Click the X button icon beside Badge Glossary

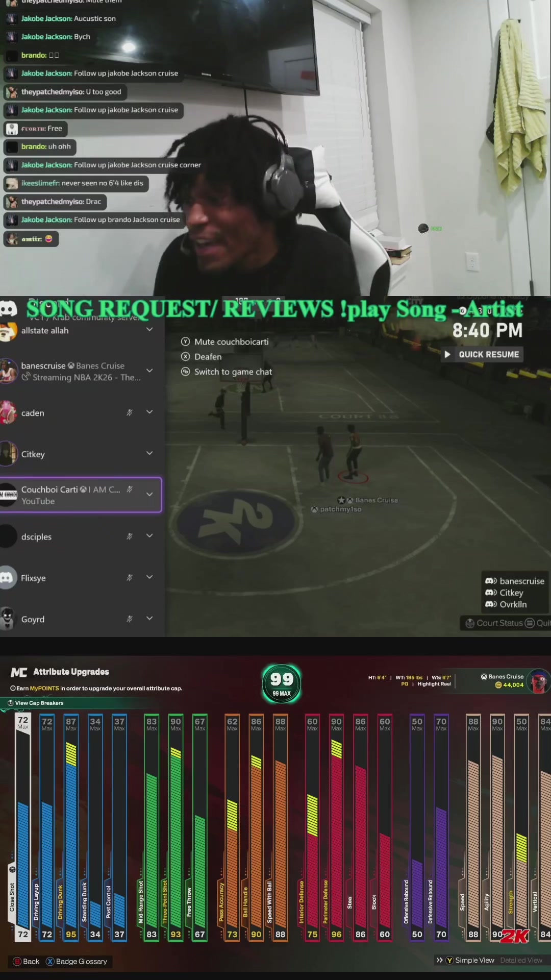point(50,961)
